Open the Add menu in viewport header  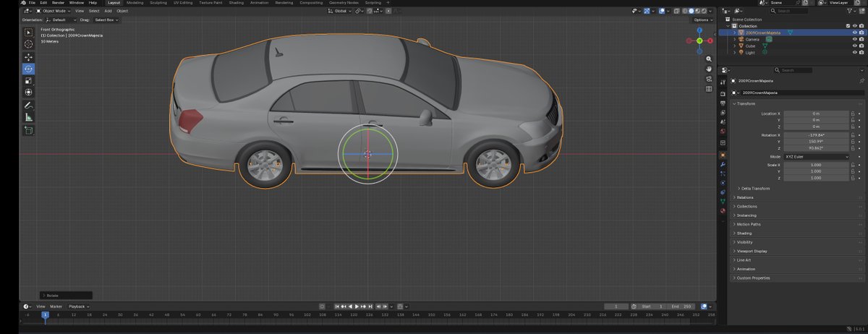point(108,11)
